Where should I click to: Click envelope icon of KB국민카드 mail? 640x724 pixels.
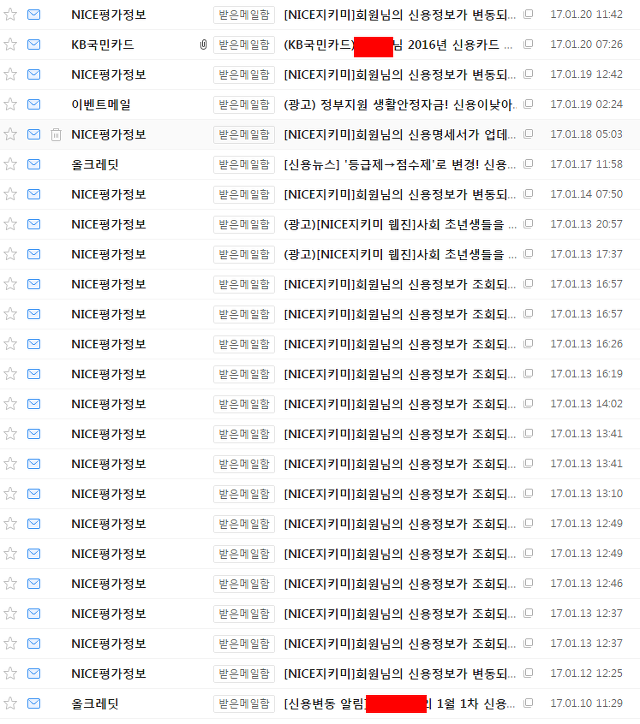33,45
